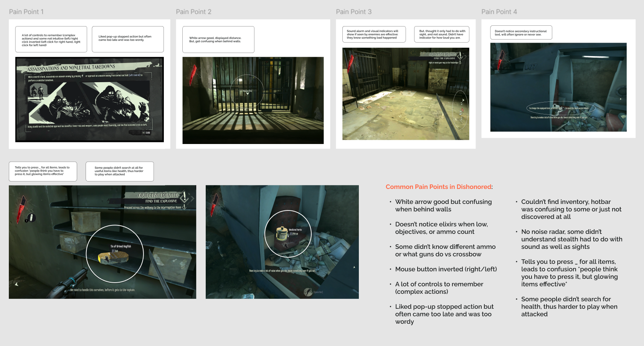This screenshot has width=644, height=346.
Task: Select the 'Common Pain Points in Dishonored' heading
Action: tap(439, 187)
